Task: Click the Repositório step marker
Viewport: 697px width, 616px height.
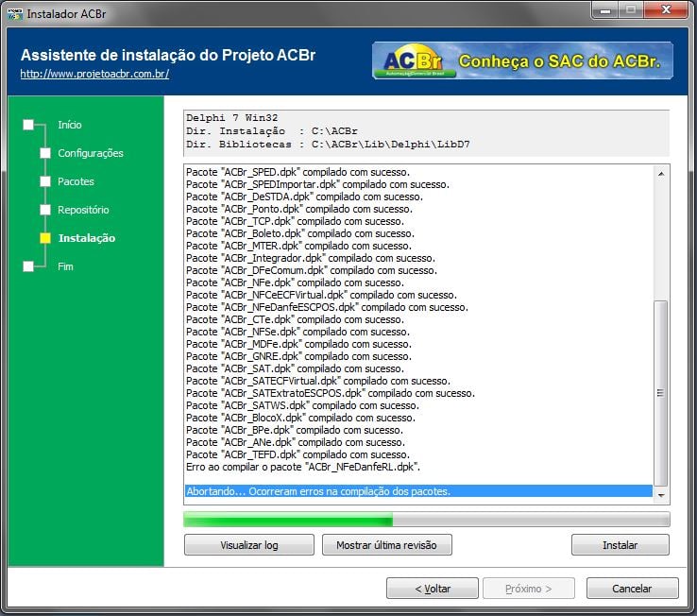Action: point(45,210)
